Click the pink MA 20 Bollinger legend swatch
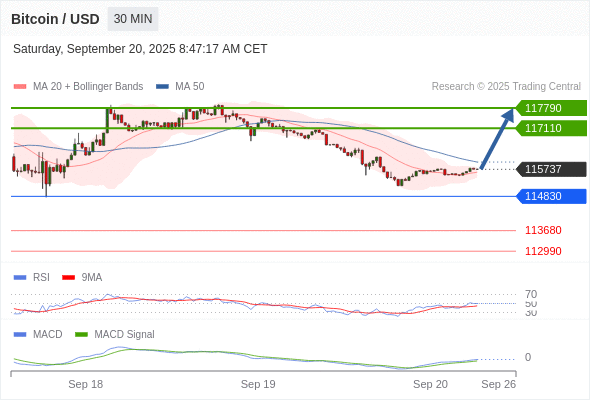 20,87
